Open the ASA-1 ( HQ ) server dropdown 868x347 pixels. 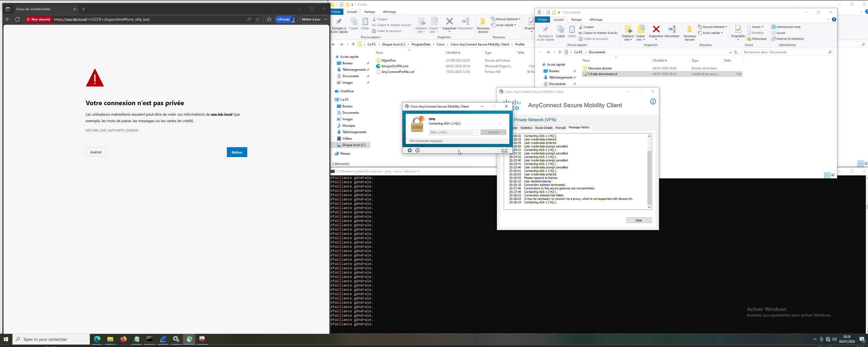[x=453, y=132]
